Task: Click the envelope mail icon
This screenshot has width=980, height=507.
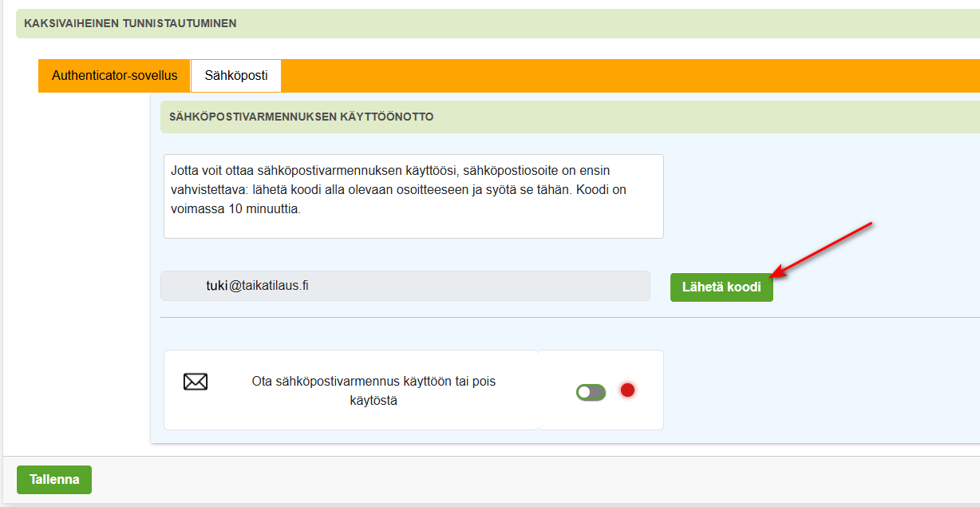Action: coord(196,382)
